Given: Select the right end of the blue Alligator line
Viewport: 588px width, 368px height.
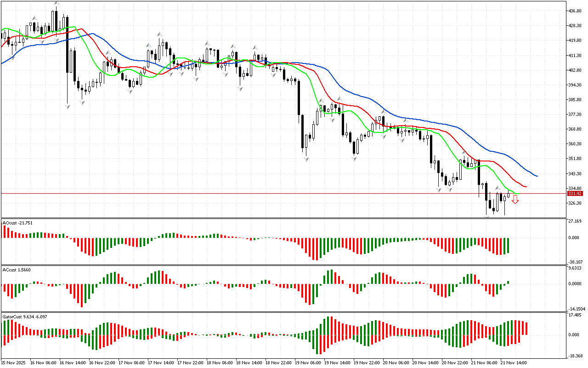Looking at the screenshot, I should click(537, 176).
